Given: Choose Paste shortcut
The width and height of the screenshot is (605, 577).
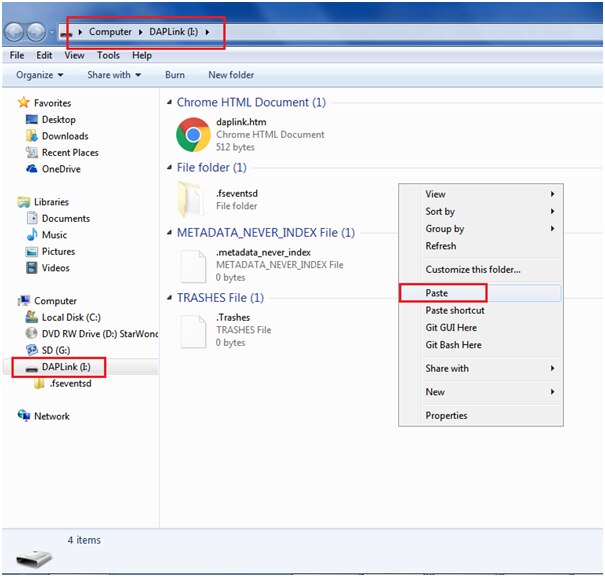Looking at the screenshot, I should pos(481,310).
